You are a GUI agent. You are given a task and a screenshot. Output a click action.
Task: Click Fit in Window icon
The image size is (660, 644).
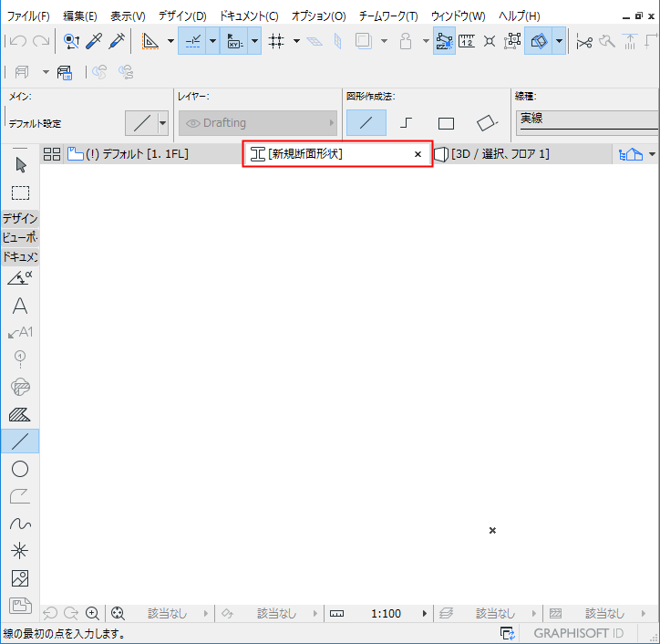tap(118, 613)
